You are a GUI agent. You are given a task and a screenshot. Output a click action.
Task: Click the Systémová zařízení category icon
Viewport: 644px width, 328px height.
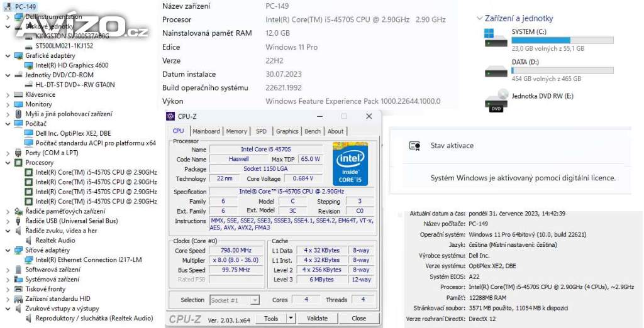click(x=18, y=279)
